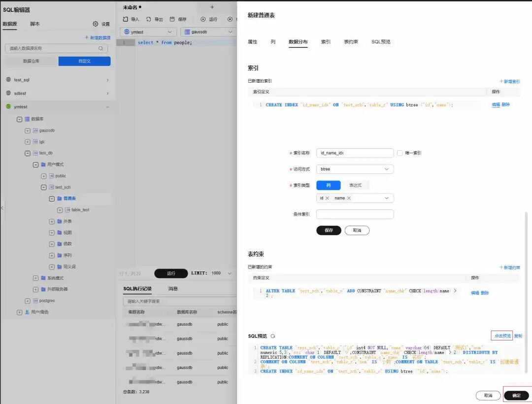Click the save disk icon in toolbar

[172, 19]
